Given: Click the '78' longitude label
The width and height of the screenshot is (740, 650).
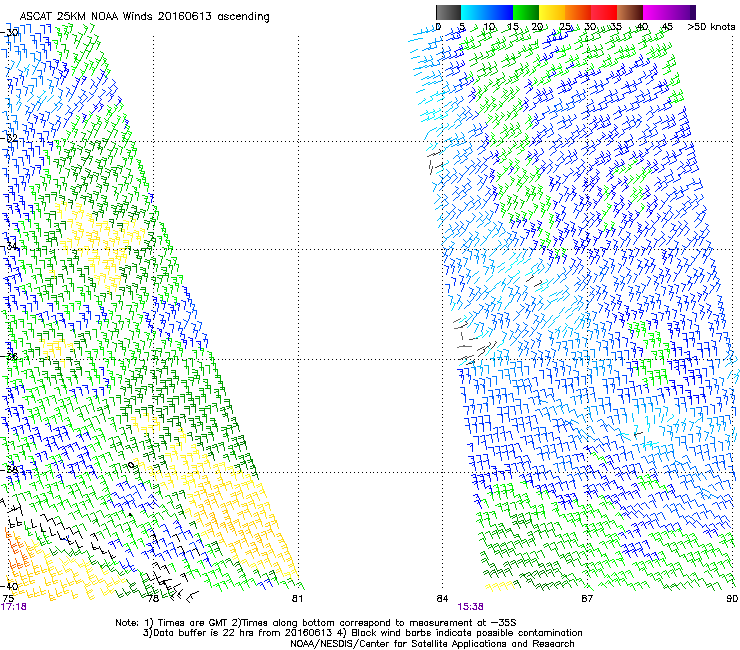Looking at the screenshot, I should pyautogui.click(x=153, y=599).
